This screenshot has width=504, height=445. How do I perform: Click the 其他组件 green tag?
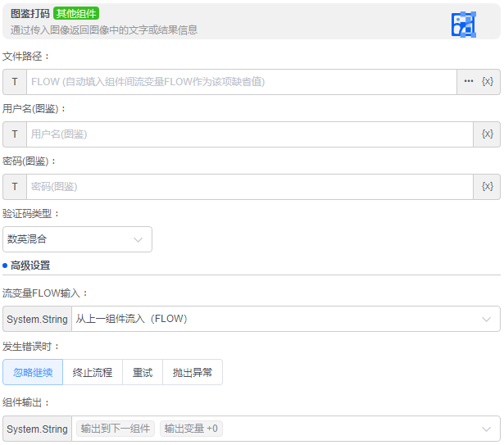pos(76,13)
